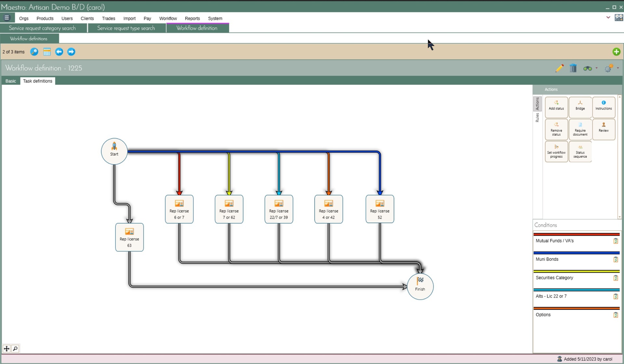Click the Start node in diagram
This screenshot has height=364, width=624.
[x=114, y=151]
